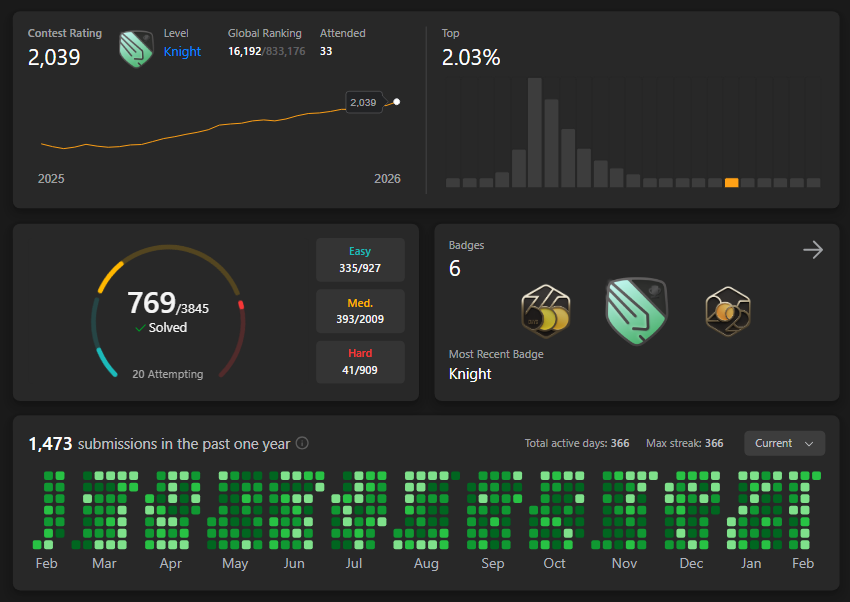Screen dimensions: 850x602
Task: Click the Knight level shield icon beside Contest Rating
Action: click(x=136, y=49)
